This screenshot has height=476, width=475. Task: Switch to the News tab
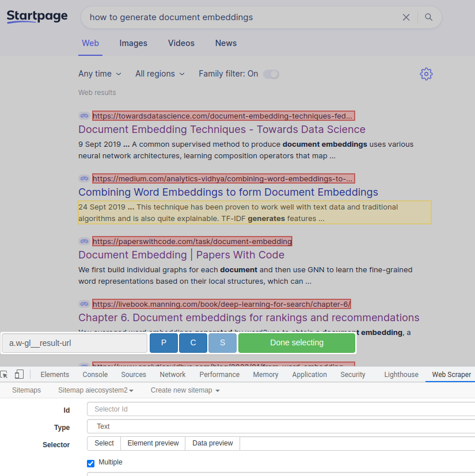click(x=226, y=43)
